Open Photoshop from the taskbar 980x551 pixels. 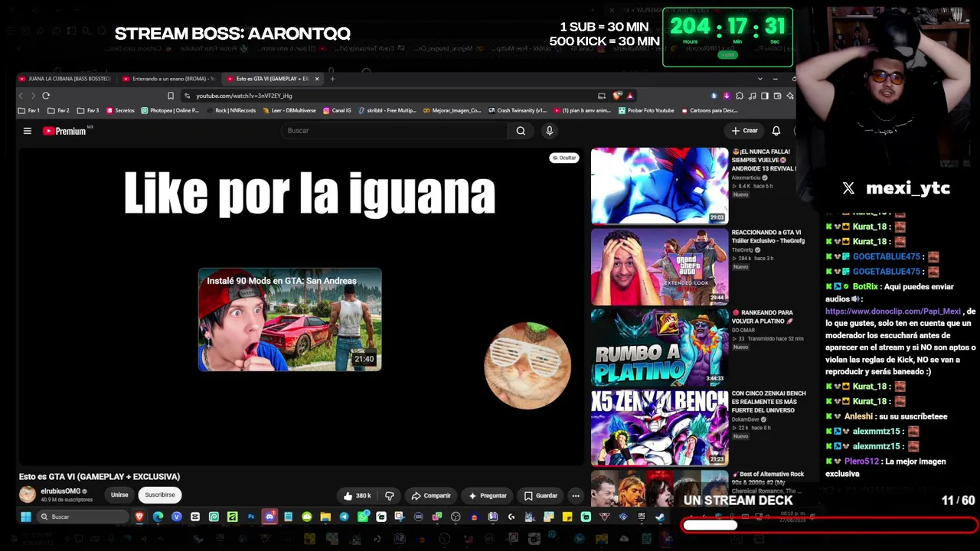[x=250, y=517]
